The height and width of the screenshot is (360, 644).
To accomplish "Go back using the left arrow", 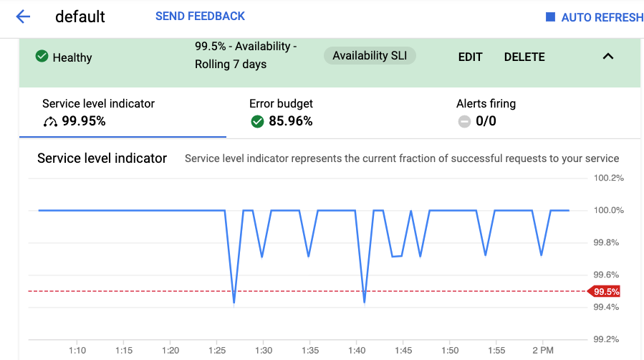I will pos(23,16).
